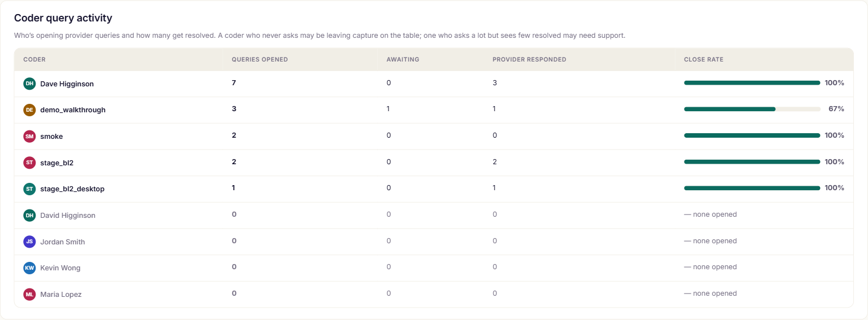
Task: Click the DH avatar beside David Higginson
Action: pyautogui.click(x=29, y=215)
